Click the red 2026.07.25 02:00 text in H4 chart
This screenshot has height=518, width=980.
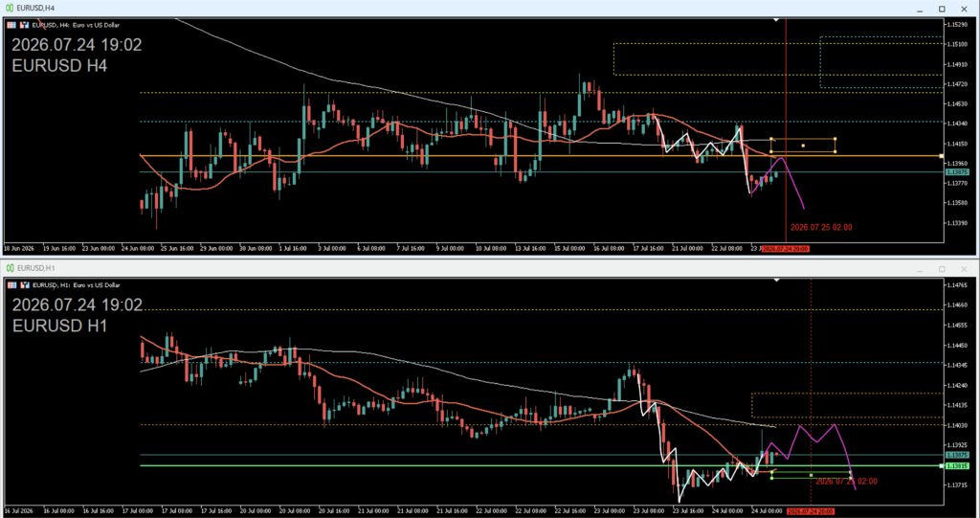pos(820,227)
